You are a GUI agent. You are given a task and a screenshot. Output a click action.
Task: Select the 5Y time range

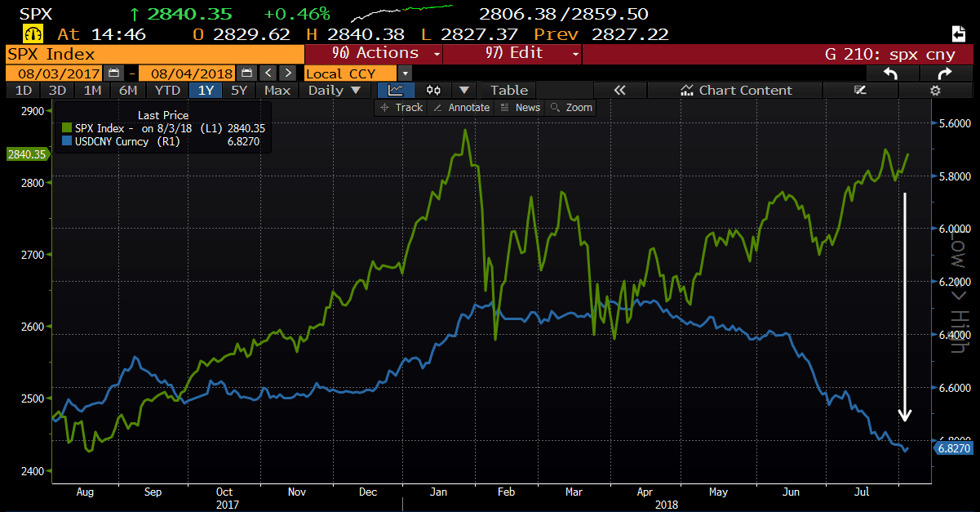point(238,91)
